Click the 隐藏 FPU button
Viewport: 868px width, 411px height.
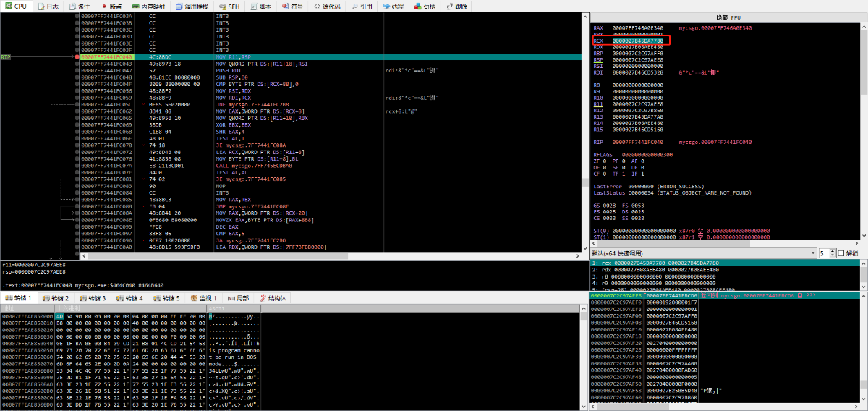click(728, 17)
